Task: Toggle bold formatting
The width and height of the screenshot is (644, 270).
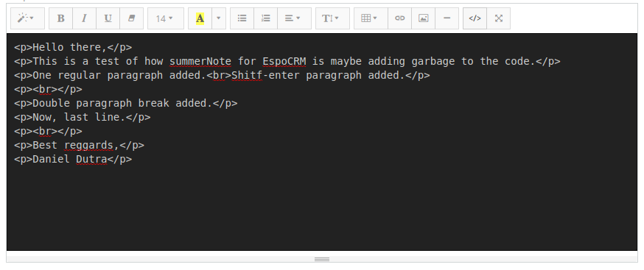Action: pyautogui.click(x=60, y=18)
